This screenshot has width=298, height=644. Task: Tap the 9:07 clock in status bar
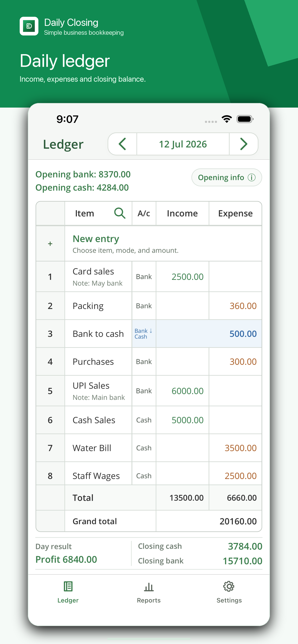[67, 119]
